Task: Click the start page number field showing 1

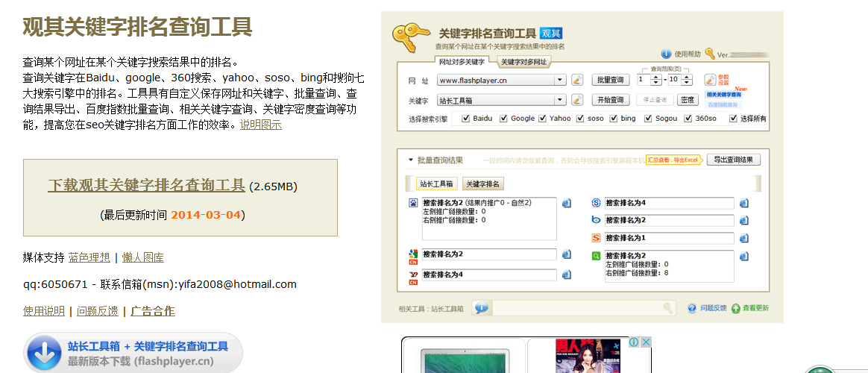Action: click(644, 80)
